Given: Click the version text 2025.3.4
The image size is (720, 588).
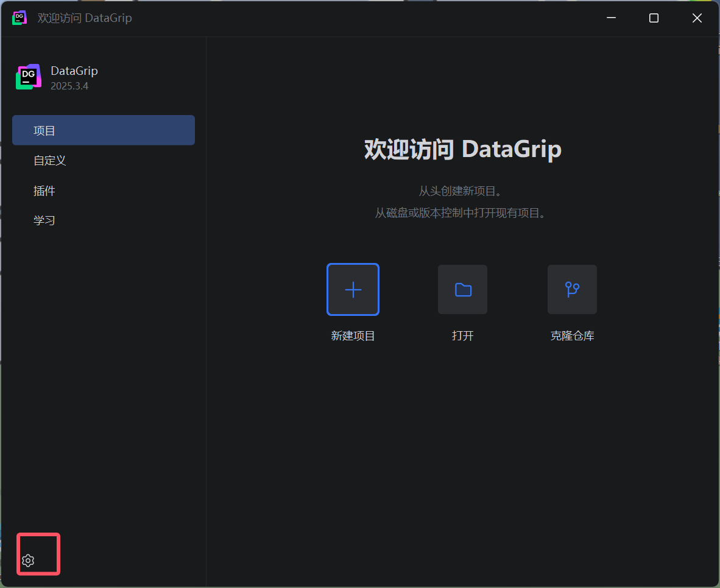Looking at the screenshot, I should tap(69, 86).
